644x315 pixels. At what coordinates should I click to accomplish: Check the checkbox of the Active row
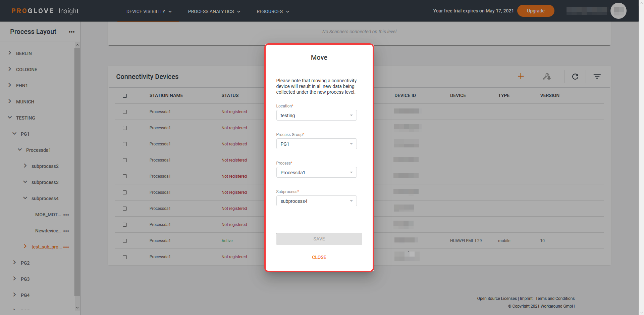125,241
